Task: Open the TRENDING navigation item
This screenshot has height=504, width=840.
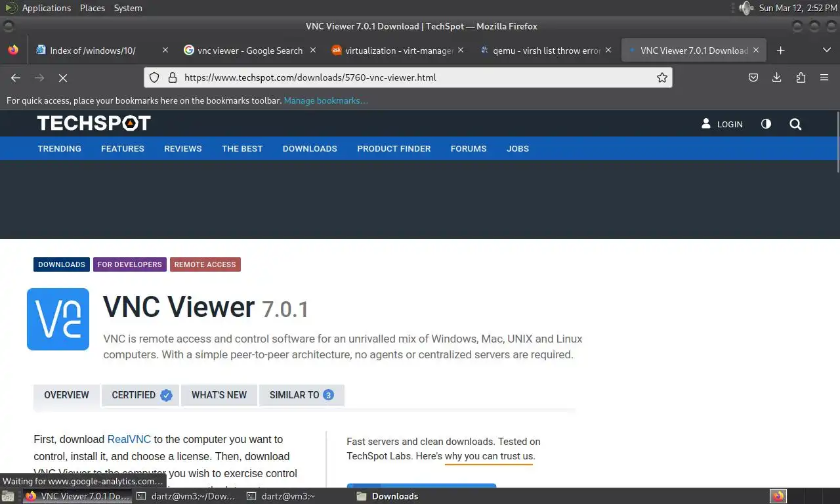Action: point(59,148)
